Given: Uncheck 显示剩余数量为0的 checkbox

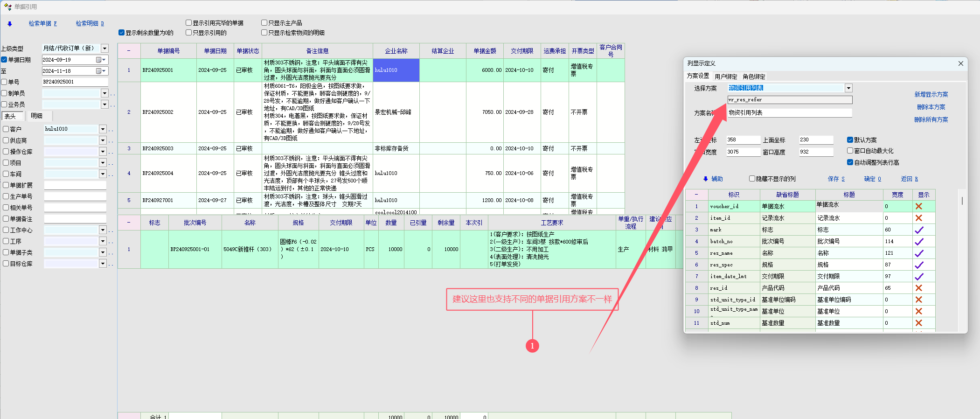Looking at the screenshot, I should (122, 33).
